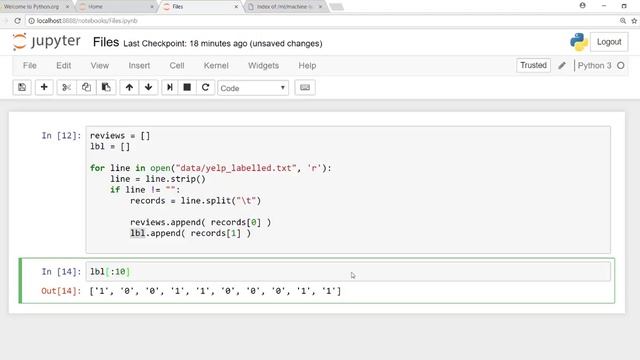Screen dimensions: 640x360
Task: Open the Widgets menu
Action: pos(263,65)
